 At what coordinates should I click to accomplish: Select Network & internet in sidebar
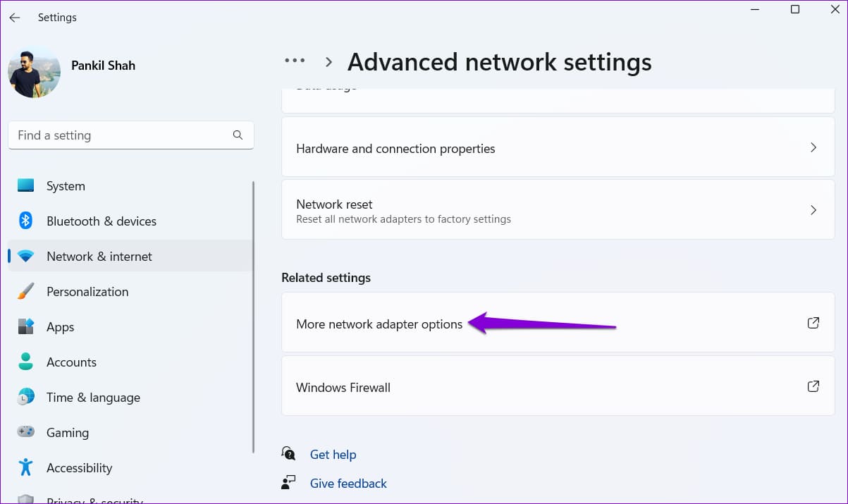click(x=99, y=257)
